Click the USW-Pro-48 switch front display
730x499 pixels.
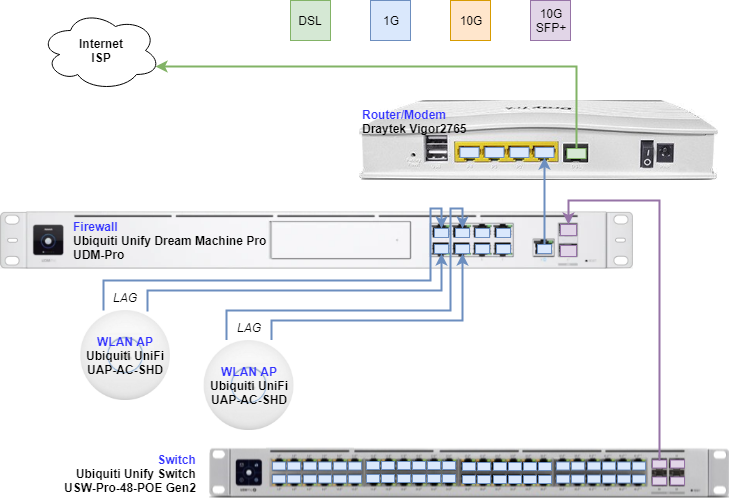click(249, 472)
